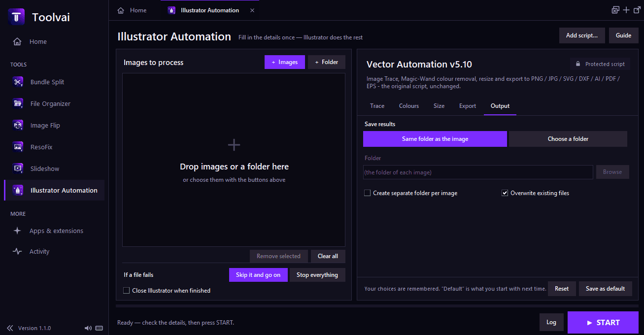Open the Colours settings tab
644x335 pixels.
(x=409, y=106)
